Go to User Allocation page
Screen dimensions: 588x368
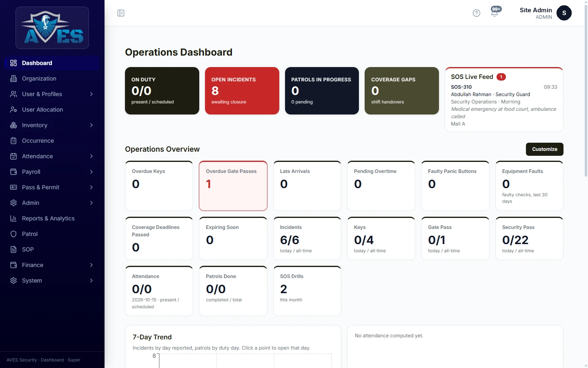(x=52, y=110)
